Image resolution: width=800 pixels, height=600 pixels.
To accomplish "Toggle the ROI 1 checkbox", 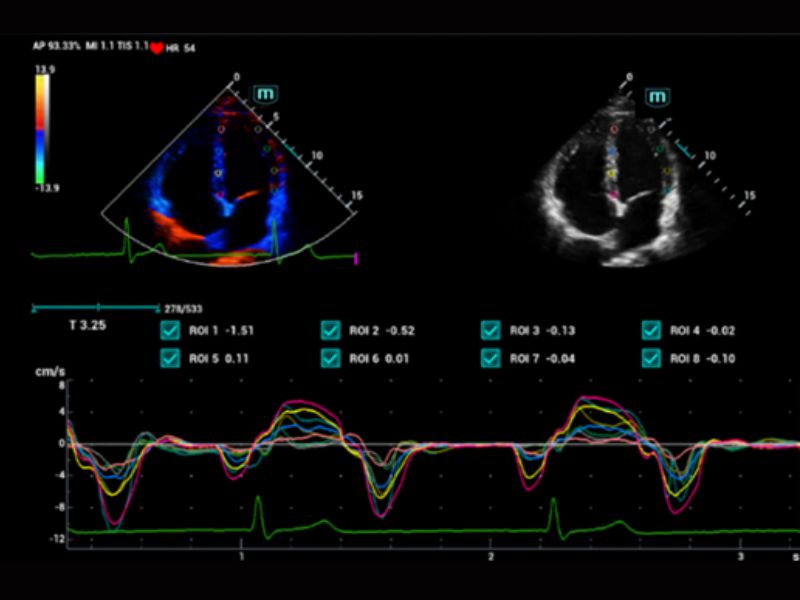I will pyautogui.click(x=169, y=331).
